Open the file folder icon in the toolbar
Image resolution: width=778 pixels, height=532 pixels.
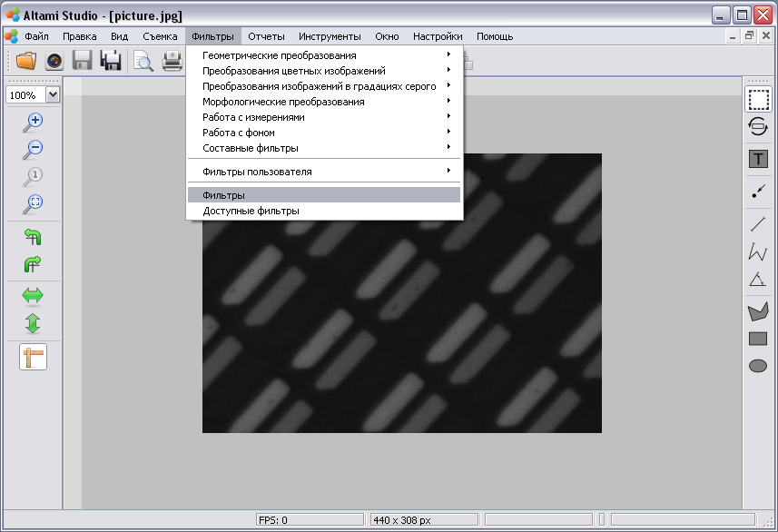(x=25, y=61)
